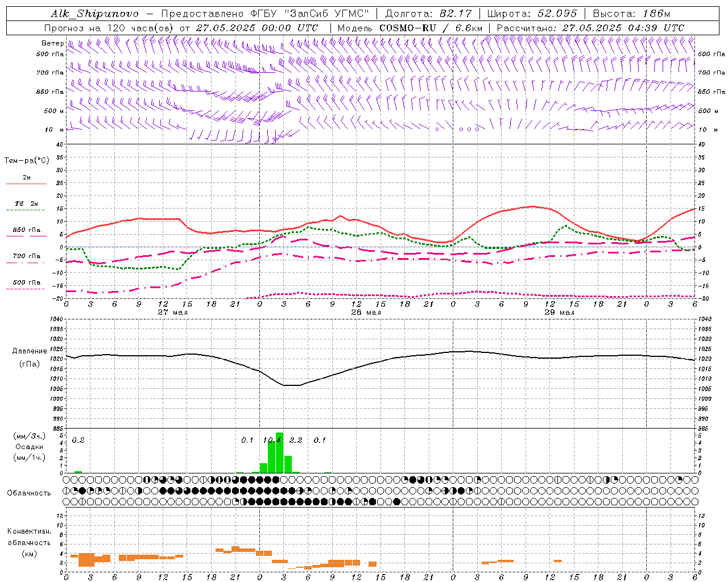Image resolution: width=728 pixels, height=582 pixels.
Task: Click the 28 мая date label
Action: coord(366,313)
